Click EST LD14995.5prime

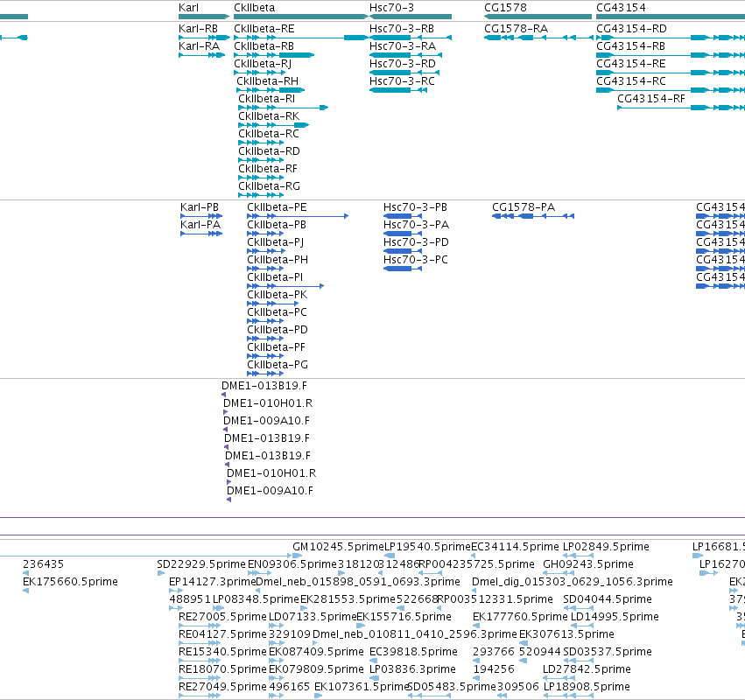coord(615,617)
